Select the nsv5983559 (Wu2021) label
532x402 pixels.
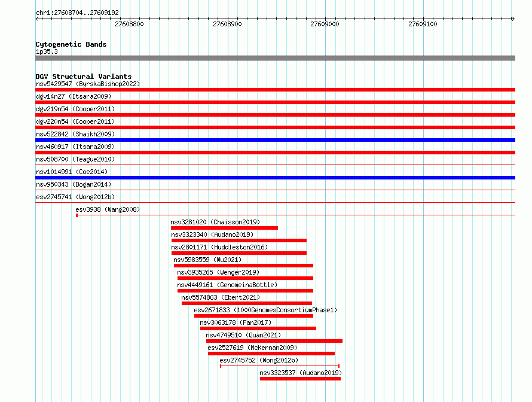(x=207, y=260)
